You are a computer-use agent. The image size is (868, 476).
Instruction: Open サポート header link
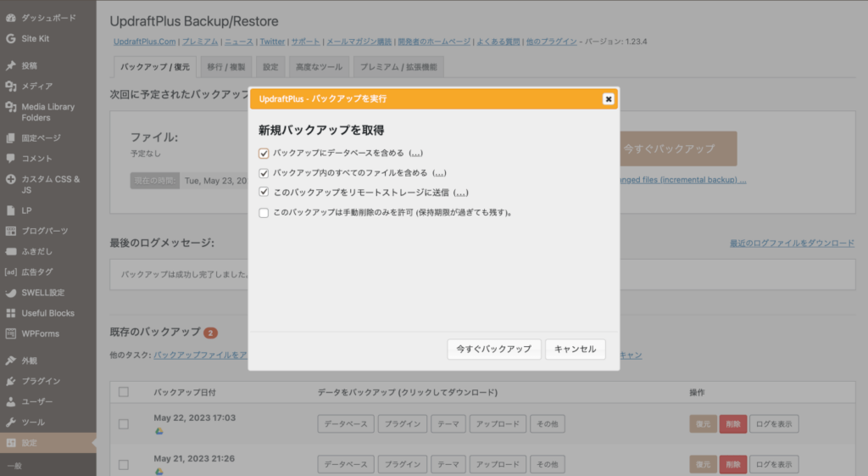click(x=305, y=42)
